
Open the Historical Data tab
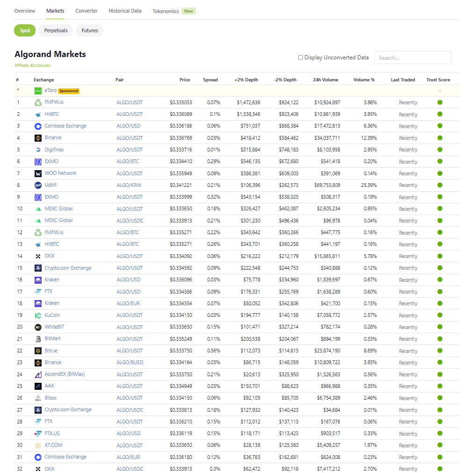[125, 11]
